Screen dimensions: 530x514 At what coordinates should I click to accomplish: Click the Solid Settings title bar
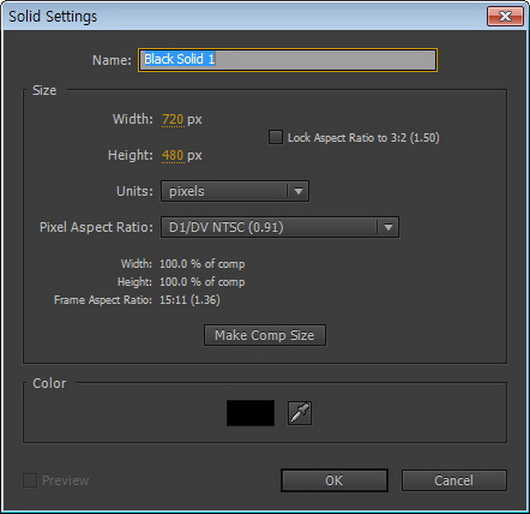[x=243, y=16]
